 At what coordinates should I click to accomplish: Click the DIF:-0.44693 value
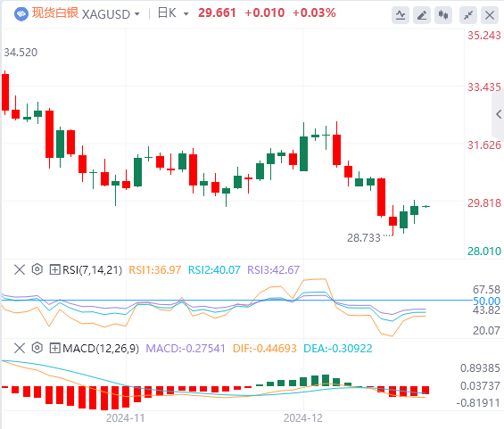[x=265, y=349]
